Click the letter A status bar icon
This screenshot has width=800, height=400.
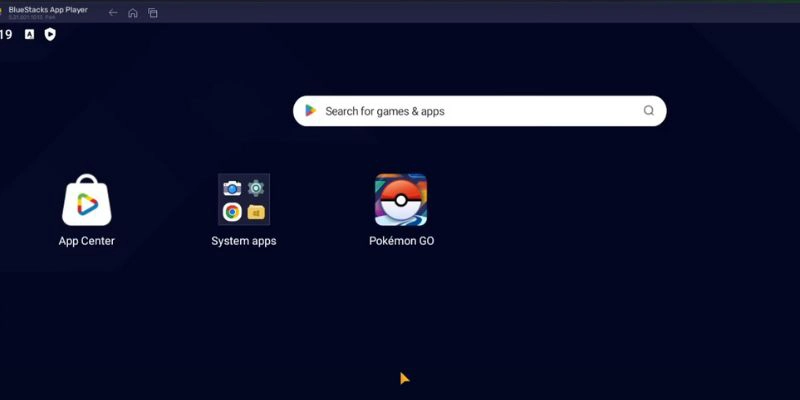pyautogui.click(x=30, y=34)
